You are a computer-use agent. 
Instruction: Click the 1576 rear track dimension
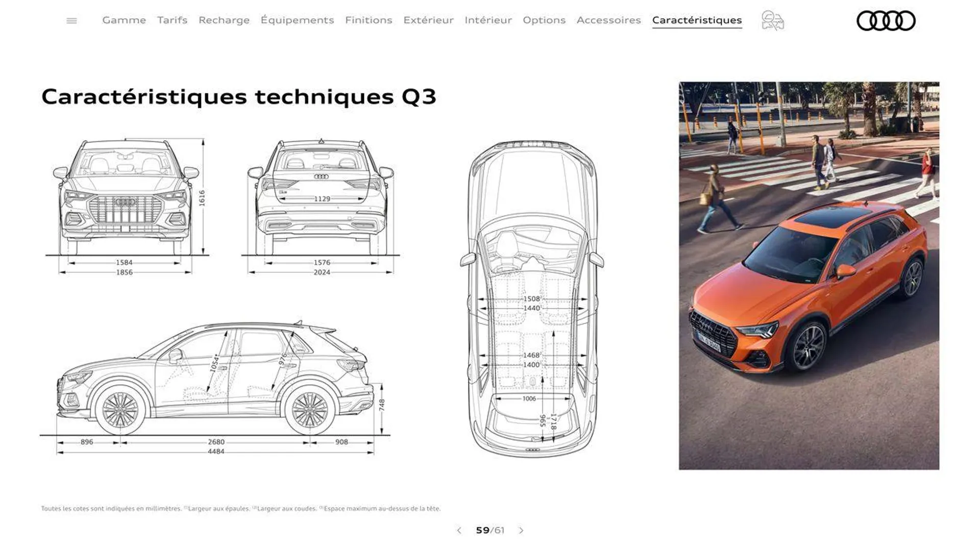pyautogui.click(x=322, y=263)
